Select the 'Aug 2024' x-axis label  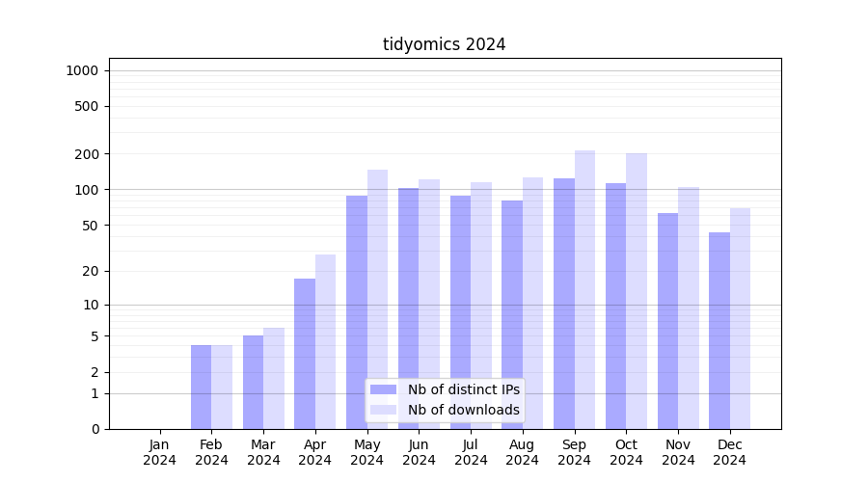click(x=523, y=452)
